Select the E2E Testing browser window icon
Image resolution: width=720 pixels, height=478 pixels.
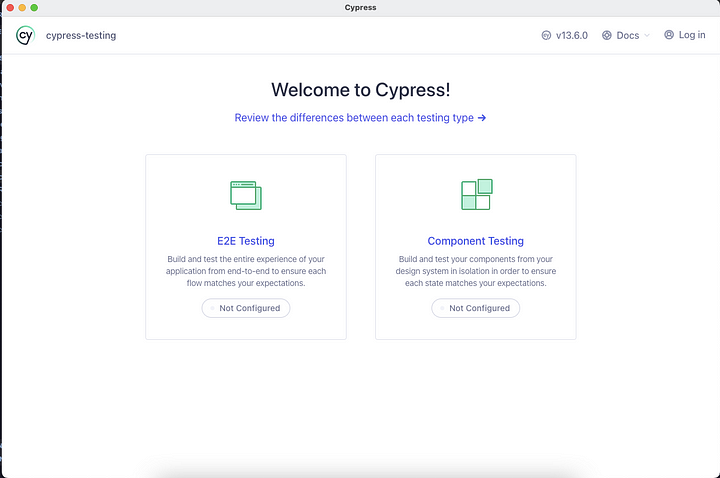click(246, 195)
